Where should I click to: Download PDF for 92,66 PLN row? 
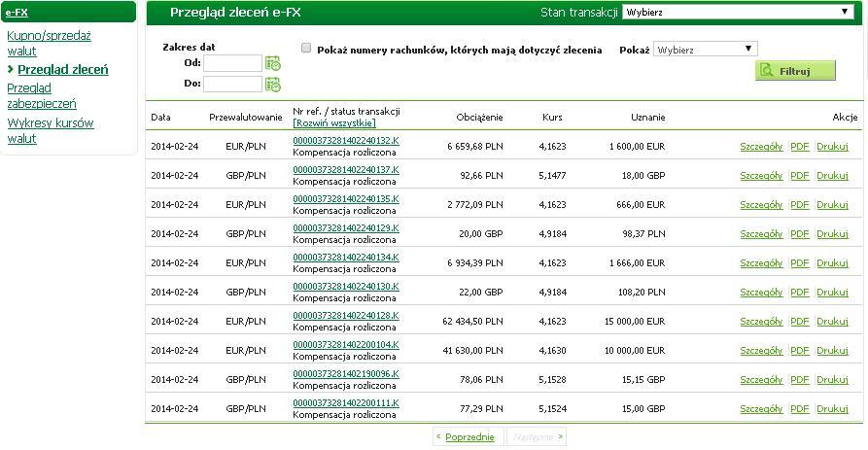799,176
